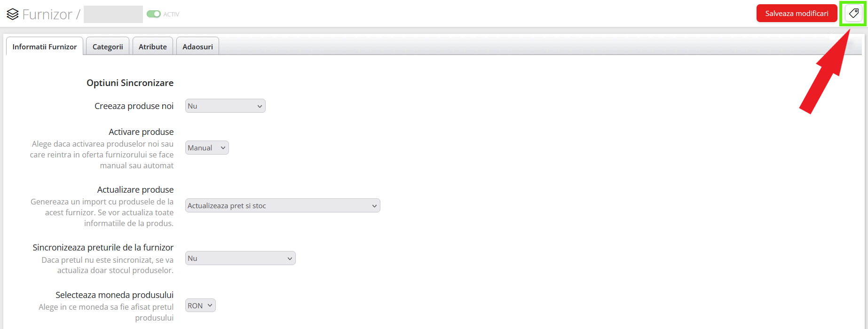The width and height of the screenshot is (868, 329).
Task: Click the Selecteaza moneda produsului label
Action: (x=114, y=295)
